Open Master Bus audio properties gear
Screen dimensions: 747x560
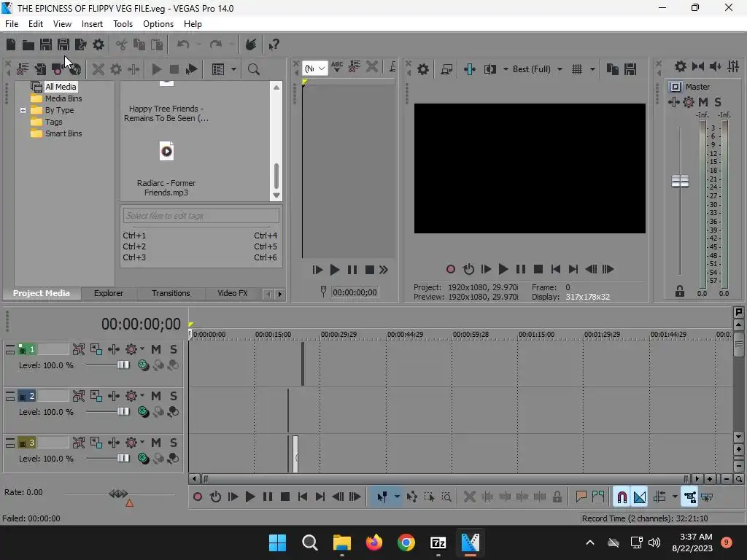point(681,66)
